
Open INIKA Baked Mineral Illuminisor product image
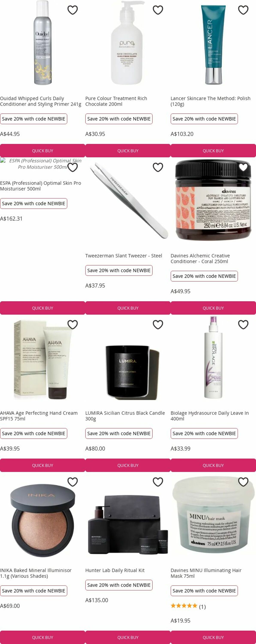point(42,519)
